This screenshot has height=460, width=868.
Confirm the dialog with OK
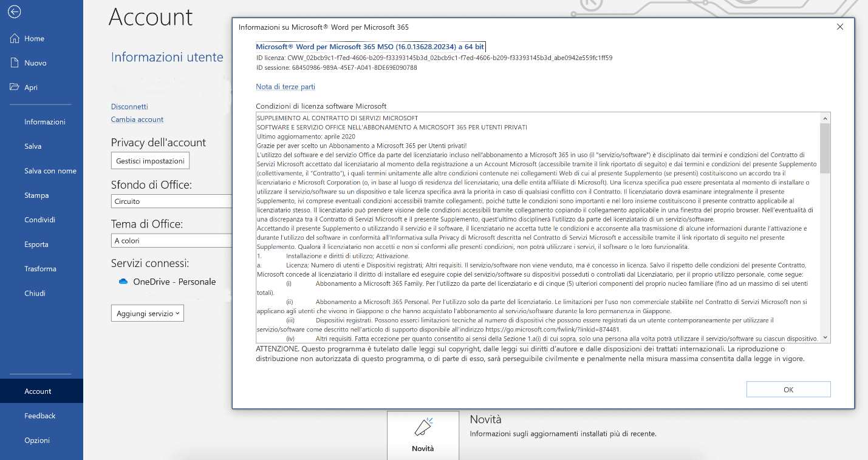(x=788, y=390)
